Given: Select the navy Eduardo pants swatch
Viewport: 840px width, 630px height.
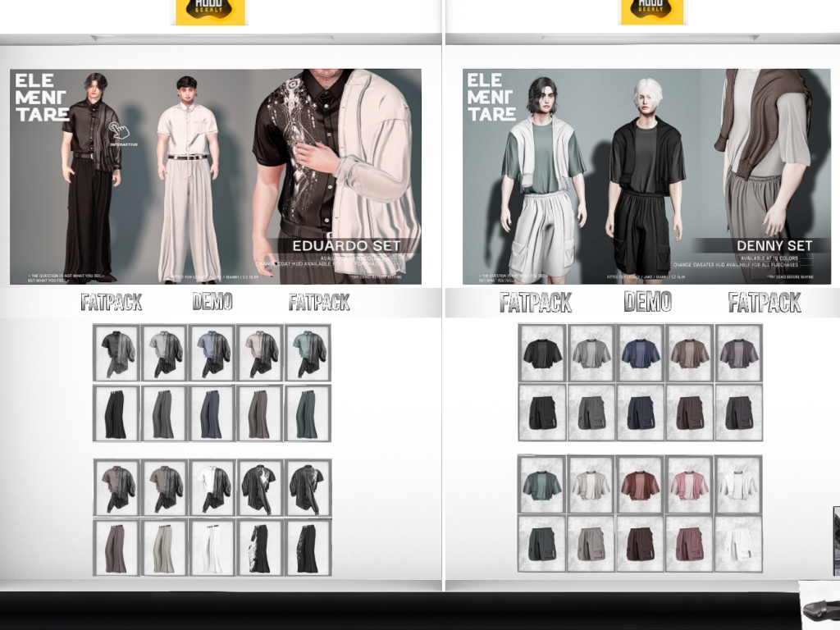Looking at the screenshot, I should pos(212,413).
